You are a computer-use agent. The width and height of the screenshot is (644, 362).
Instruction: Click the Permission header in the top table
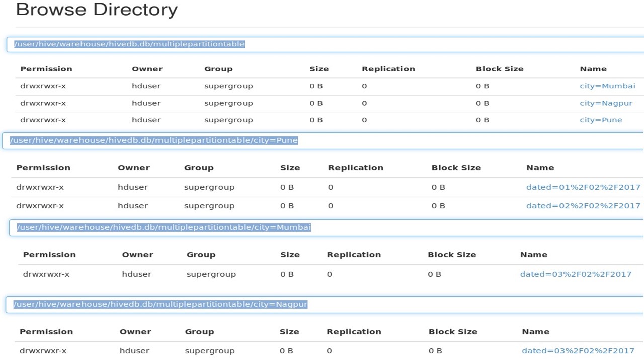coord(46,69)
